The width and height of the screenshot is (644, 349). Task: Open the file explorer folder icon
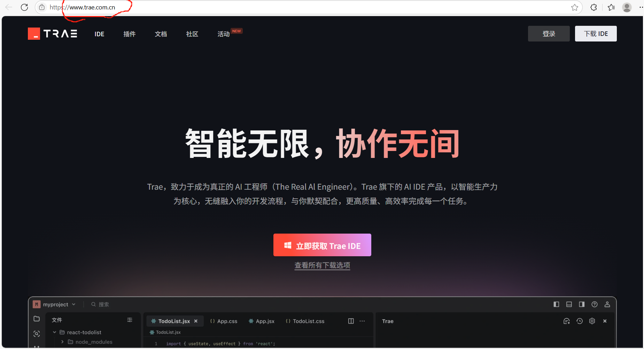coord(37,319)
